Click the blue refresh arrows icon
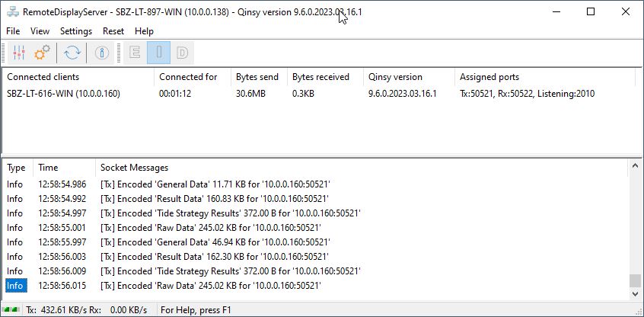Screen dimensions: 644x317 [72, 53]
